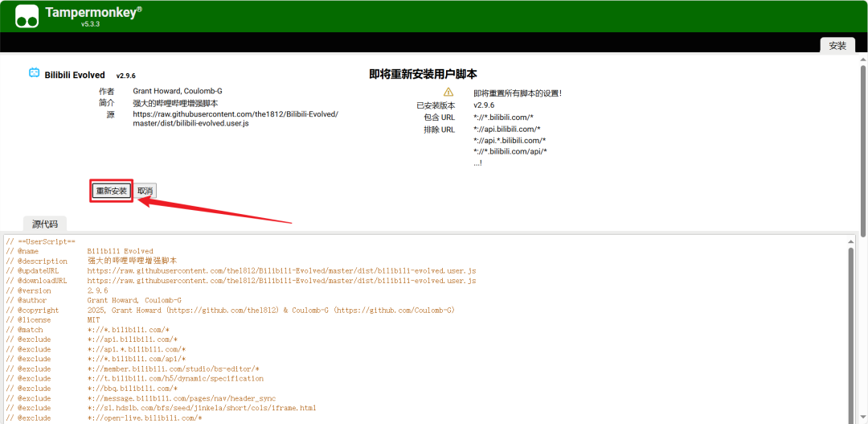Viewport: 868px width, 424px height.
Task: Click the 已安装版本 label
Action: pyautogui.click(x=436, y=105)
